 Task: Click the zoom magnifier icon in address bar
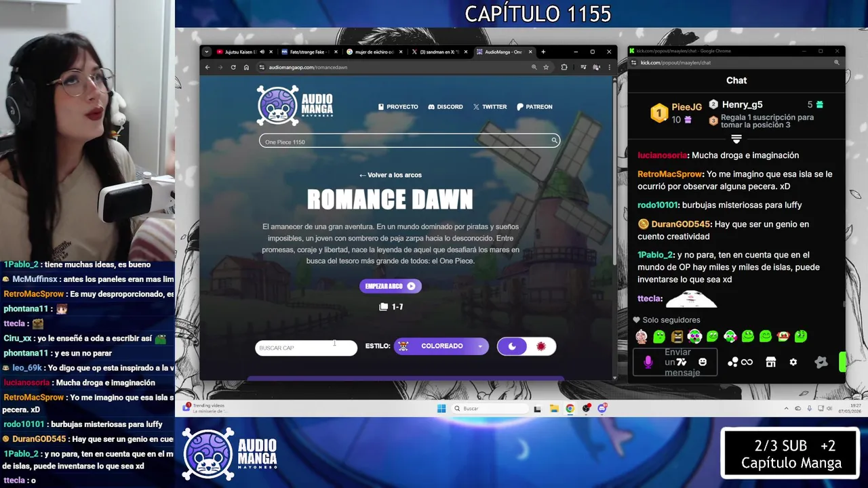[534, 67]
